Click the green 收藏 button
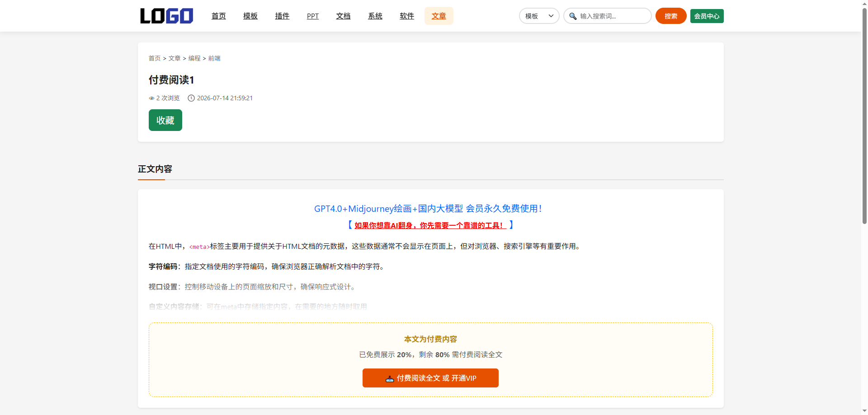The image size is (868, 415). (x=165, y=120)
